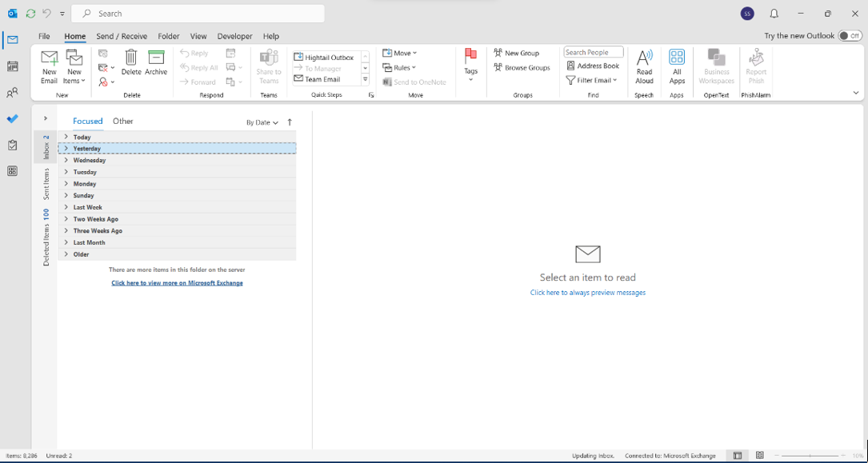Switch to the View ribbon tab

198,36
